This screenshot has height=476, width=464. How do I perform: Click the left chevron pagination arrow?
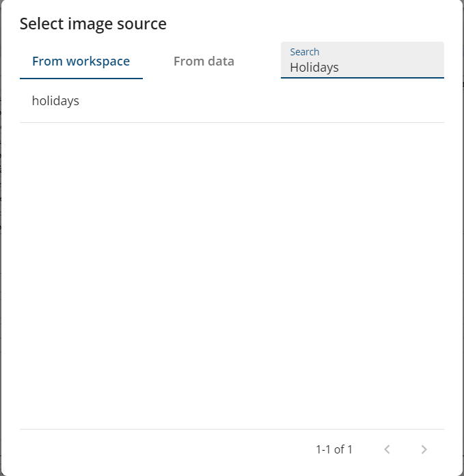387,449
